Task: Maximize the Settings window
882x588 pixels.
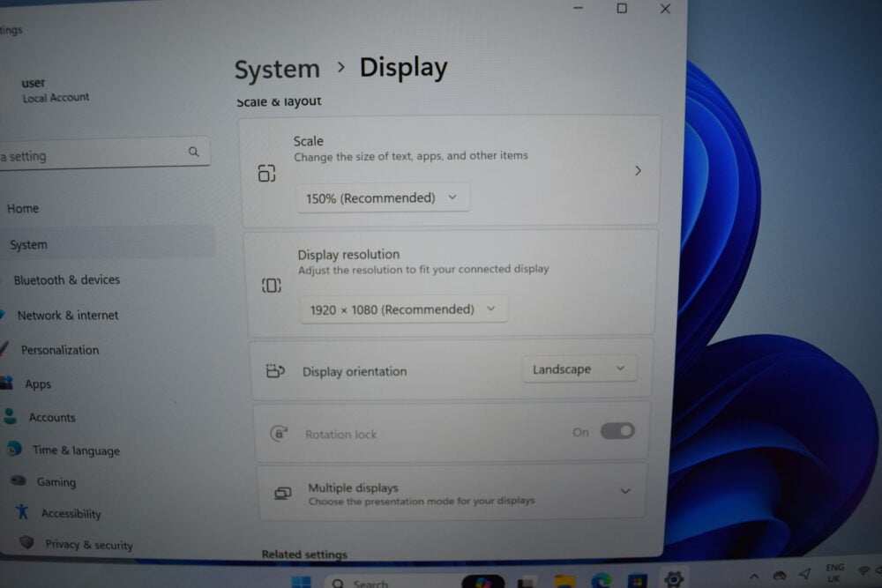Action: click(622, 8)
